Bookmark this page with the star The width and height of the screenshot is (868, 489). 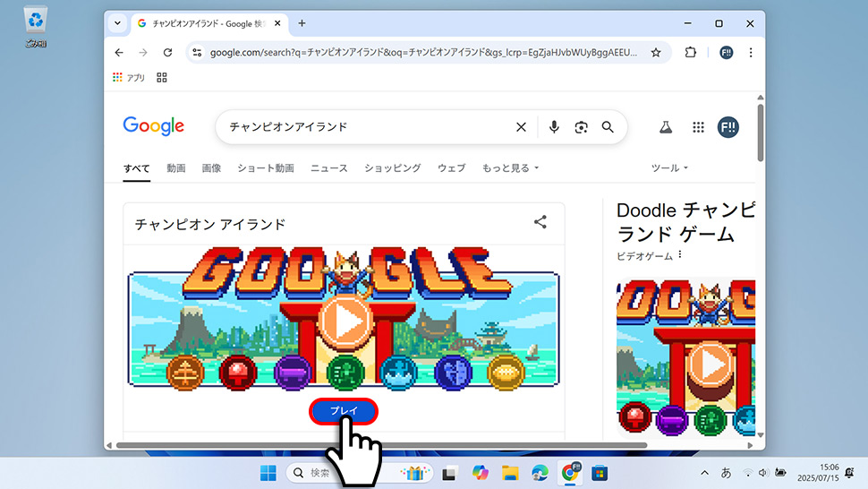[656, 53]
